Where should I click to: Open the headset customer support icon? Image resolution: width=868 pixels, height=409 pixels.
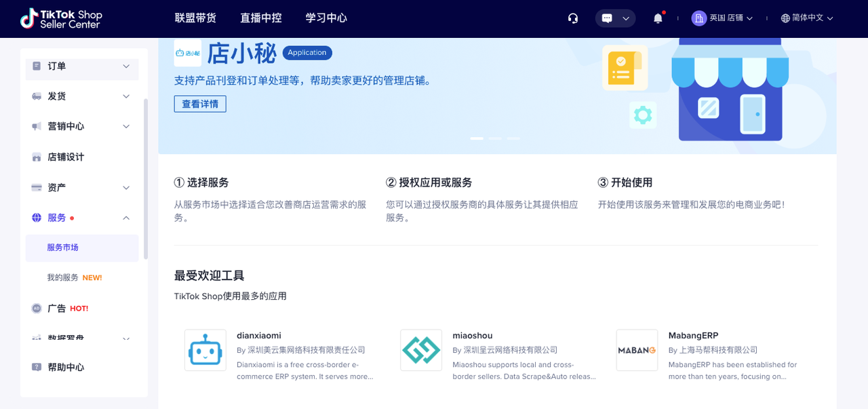(573, 18)
